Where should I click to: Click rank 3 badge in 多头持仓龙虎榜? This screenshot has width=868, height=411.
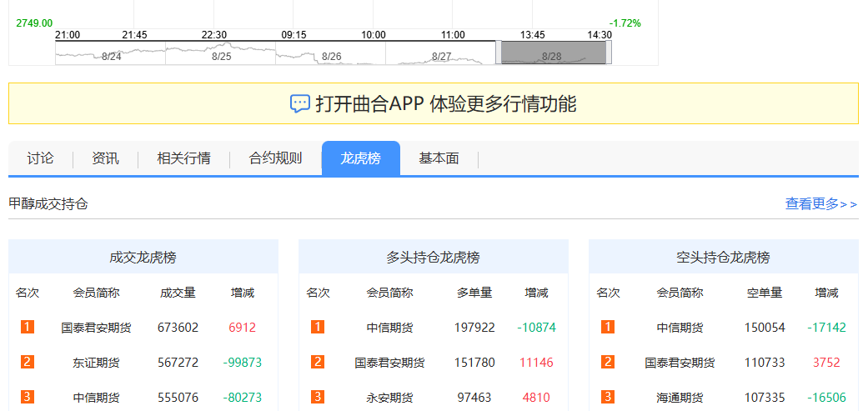tap(318, 397)
